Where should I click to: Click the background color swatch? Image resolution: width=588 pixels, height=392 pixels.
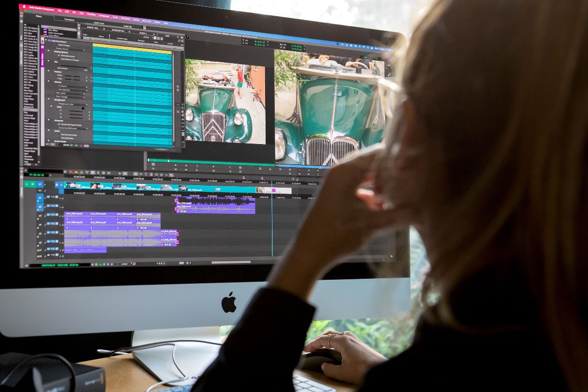(x=83, y=108)
